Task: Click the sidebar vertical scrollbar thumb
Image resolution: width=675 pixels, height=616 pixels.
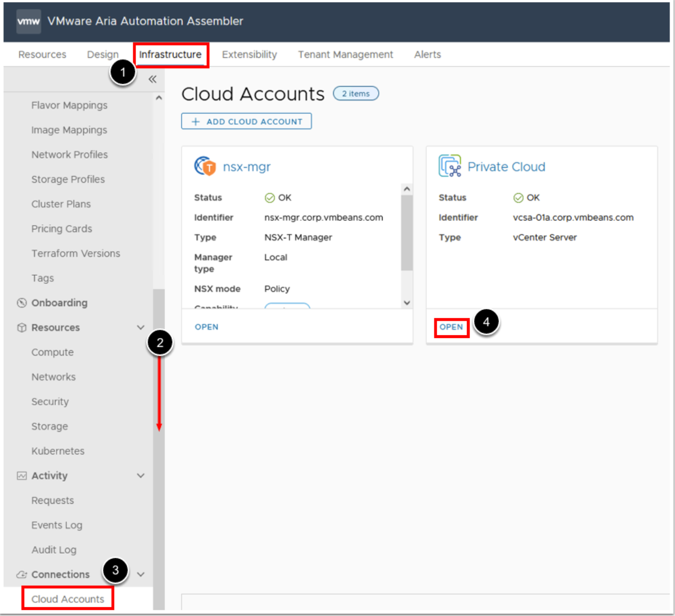Action: click(159, 449)
